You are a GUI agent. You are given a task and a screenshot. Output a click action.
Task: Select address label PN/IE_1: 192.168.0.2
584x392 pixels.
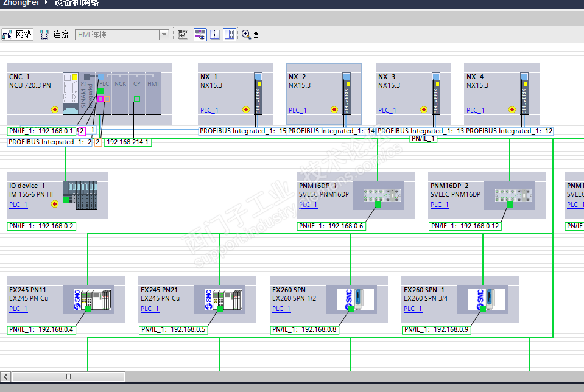pyautogui.click(x=41, y=226)
